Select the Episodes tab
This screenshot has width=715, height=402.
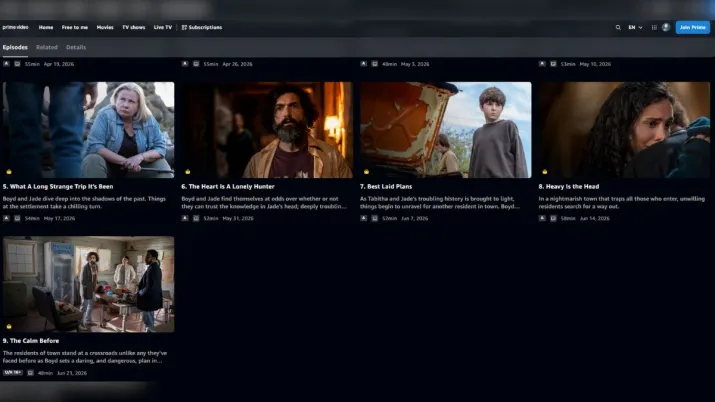pyautogui.click(x=15, y=47)
